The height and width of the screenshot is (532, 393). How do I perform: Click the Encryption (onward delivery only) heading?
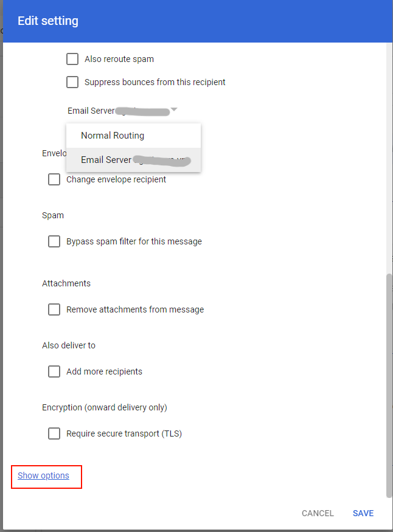pos(104,407)
